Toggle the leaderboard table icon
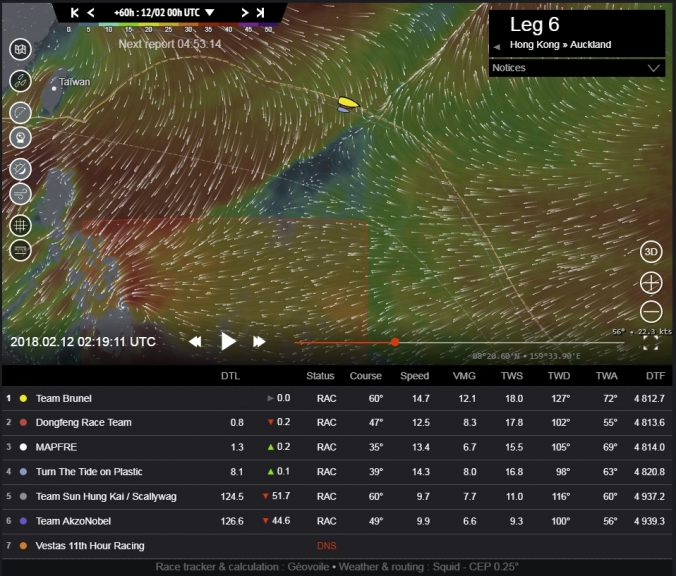The image size is (676, 576). coord(20,250)
